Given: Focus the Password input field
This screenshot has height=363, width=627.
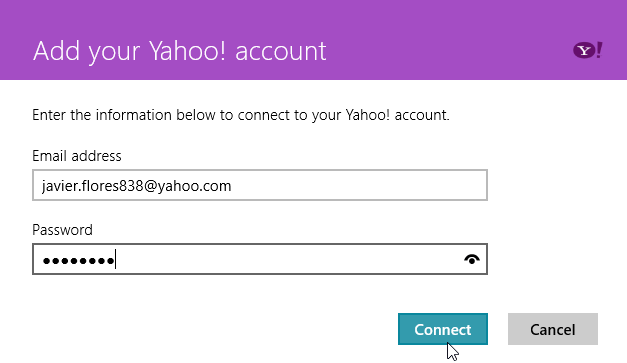Looking at the screenshot, I should point(260,259).
